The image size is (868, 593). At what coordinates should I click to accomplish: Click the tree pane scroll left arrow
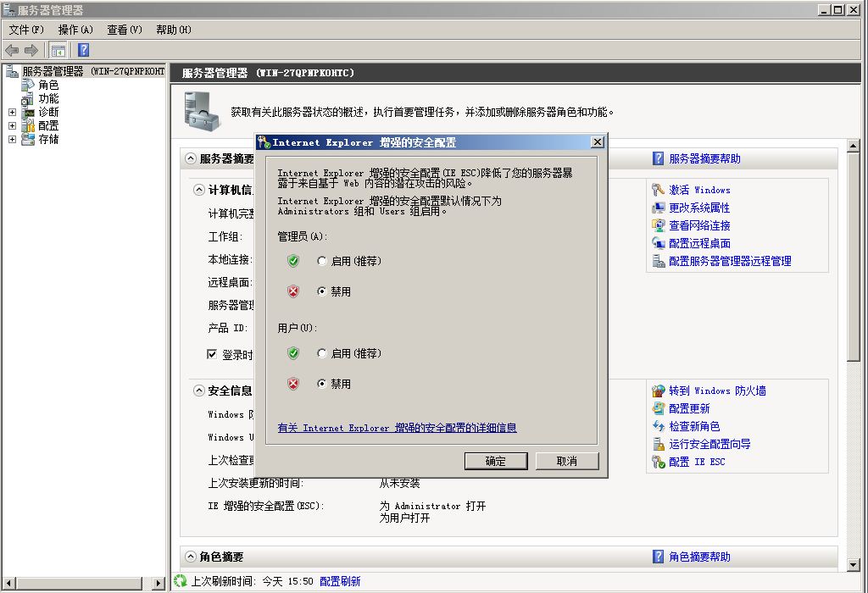pos(8,583)
